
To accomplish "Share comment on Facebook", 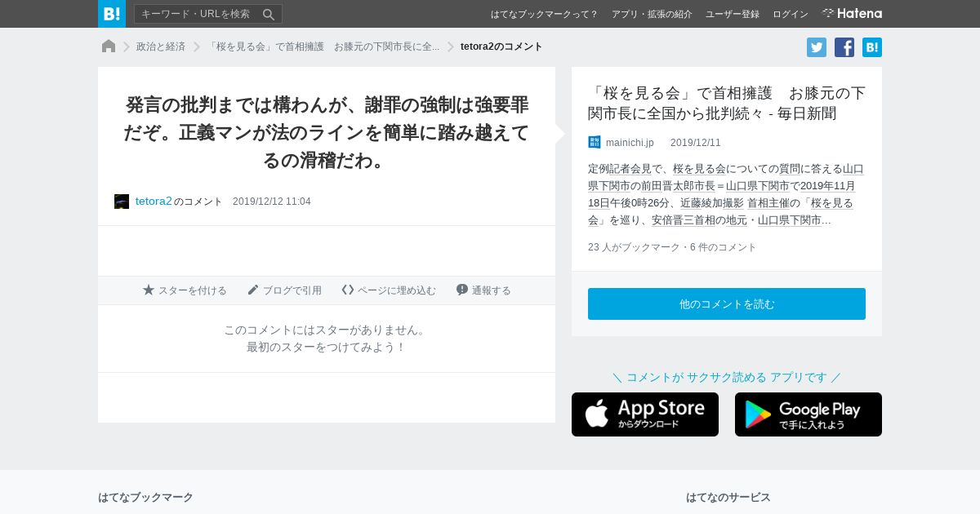I will coord(844,47).
